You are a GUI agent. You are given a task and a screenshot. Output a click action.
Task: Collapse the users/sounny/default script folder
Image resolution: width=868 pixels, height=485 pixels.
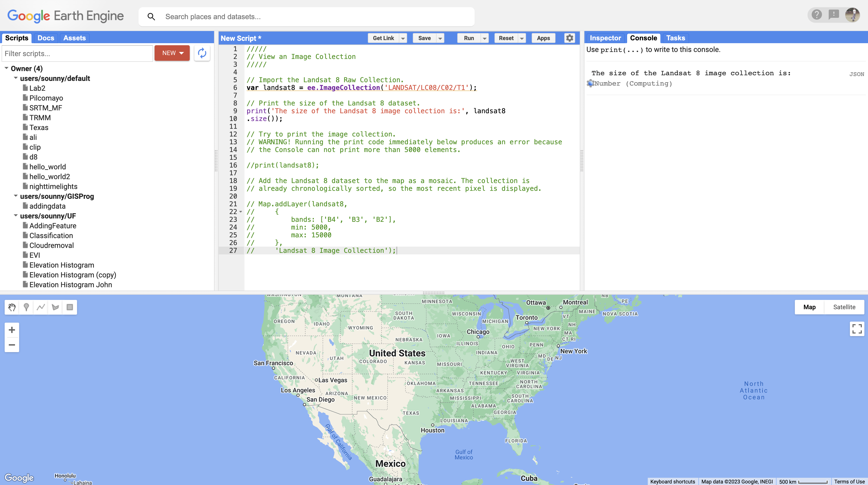16,78
